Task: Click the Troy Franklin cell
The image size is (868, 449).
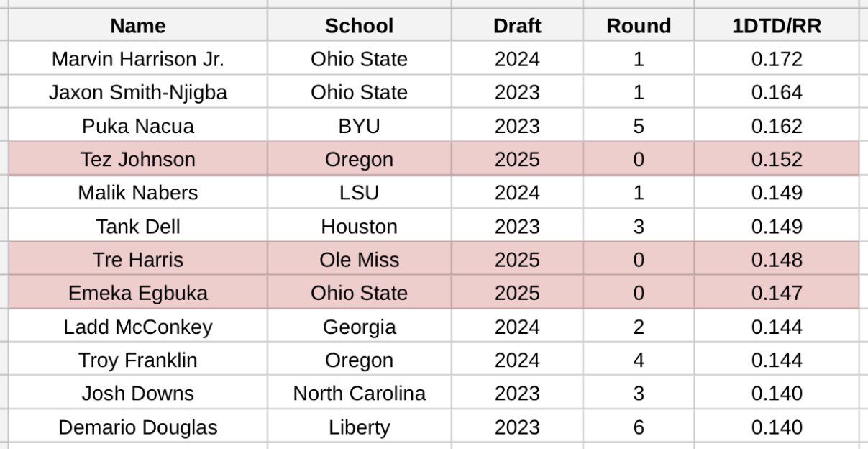Action: 137,360
